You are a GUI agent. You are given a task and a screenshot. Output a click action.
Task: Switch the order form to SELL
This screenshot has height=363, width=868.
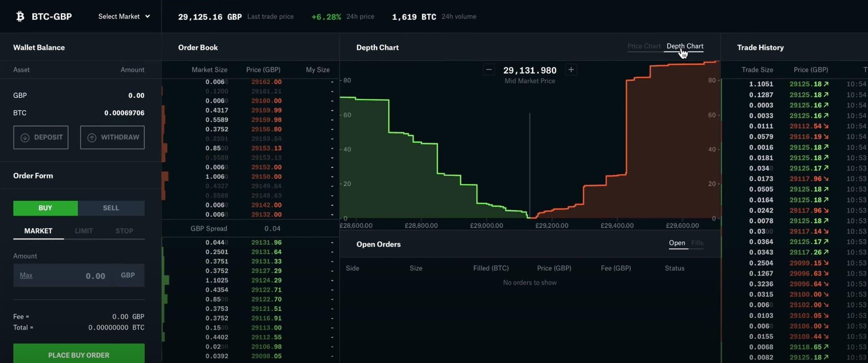(x=111, y=208)
